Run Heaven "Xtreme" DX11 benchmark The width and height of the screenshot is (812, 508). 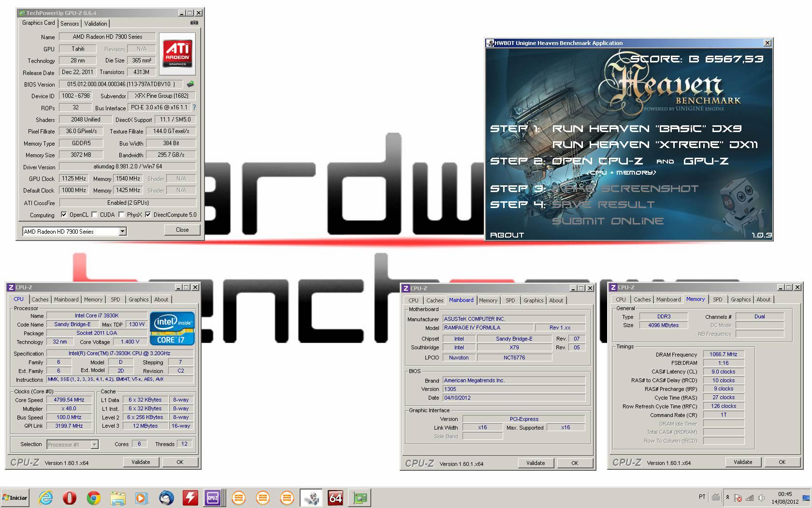655,145
